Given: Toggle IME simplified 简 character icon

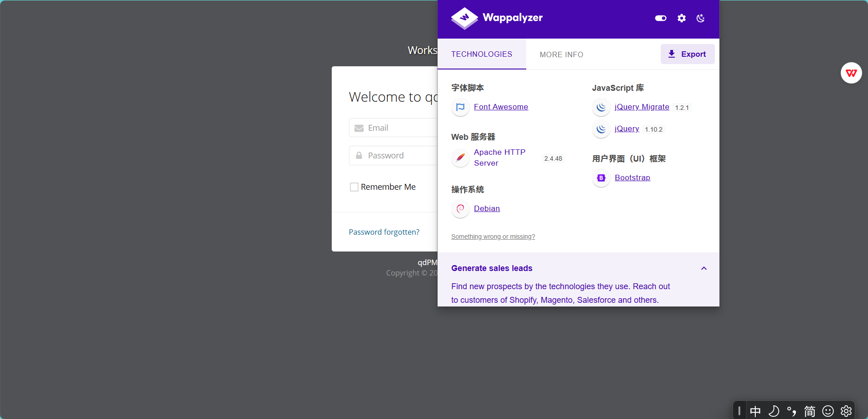Looking at the screenshot, I should click(x=810, y=411).
